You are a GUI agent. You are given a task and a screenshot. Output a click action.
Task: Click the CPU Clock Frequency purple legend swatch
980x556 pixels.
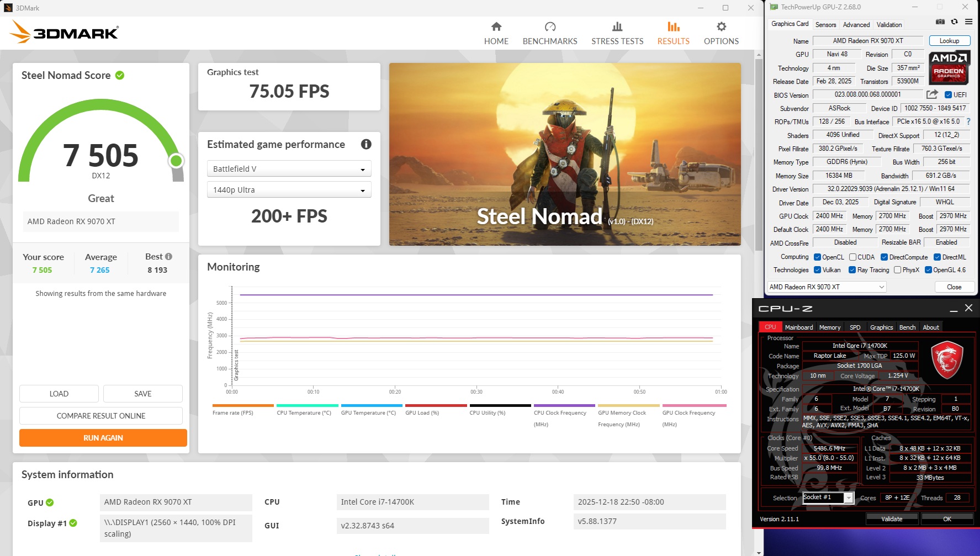564,406
